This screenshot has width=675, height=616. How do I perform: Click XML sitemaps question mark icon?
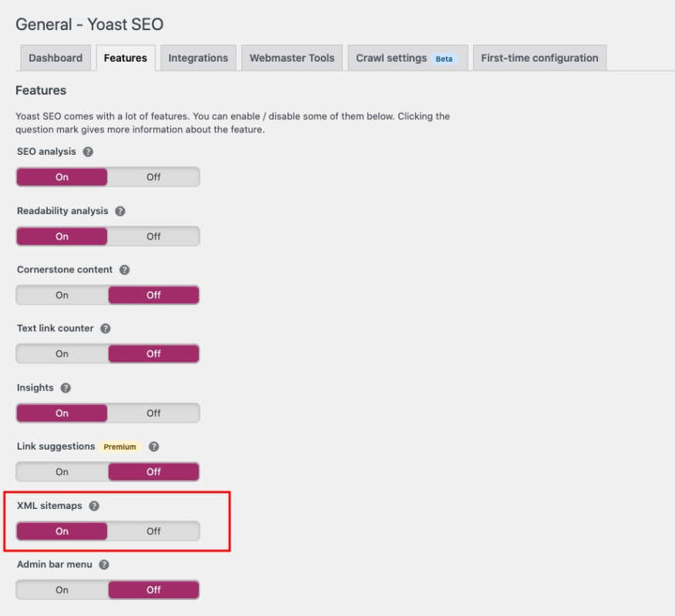(x=94, y=506)
